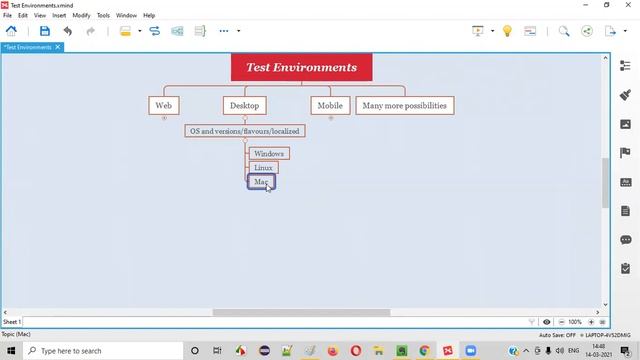Image resolution: width=640 pixels, height=360 pixels.
Task: Collapse the OS and versions branch
Action: [x=245, y=140]
